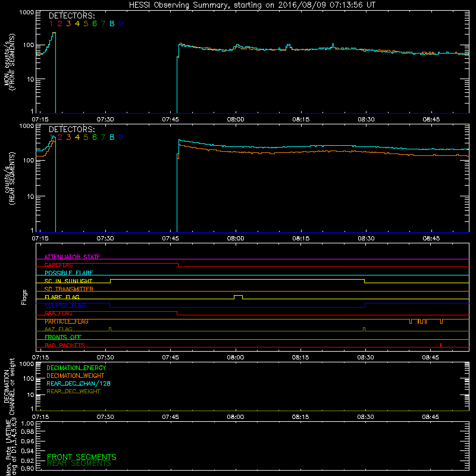476x476 pixels.
Task: Select detector 1 in front segments legend
Action: (51, 24)
